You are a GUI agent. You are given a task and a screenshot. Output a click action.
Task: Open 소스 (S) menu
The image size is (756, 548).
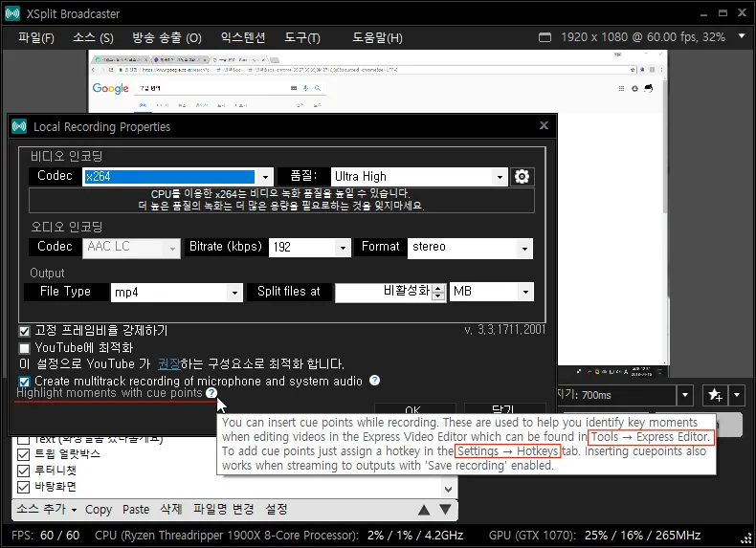click(93, 37)
